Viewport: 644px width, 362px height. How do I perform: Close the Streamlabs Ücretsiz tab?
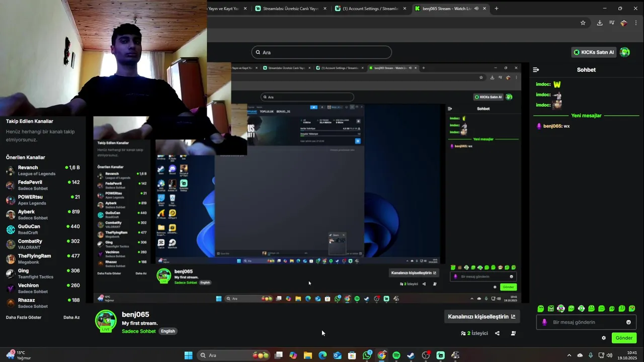coord(325,9)
